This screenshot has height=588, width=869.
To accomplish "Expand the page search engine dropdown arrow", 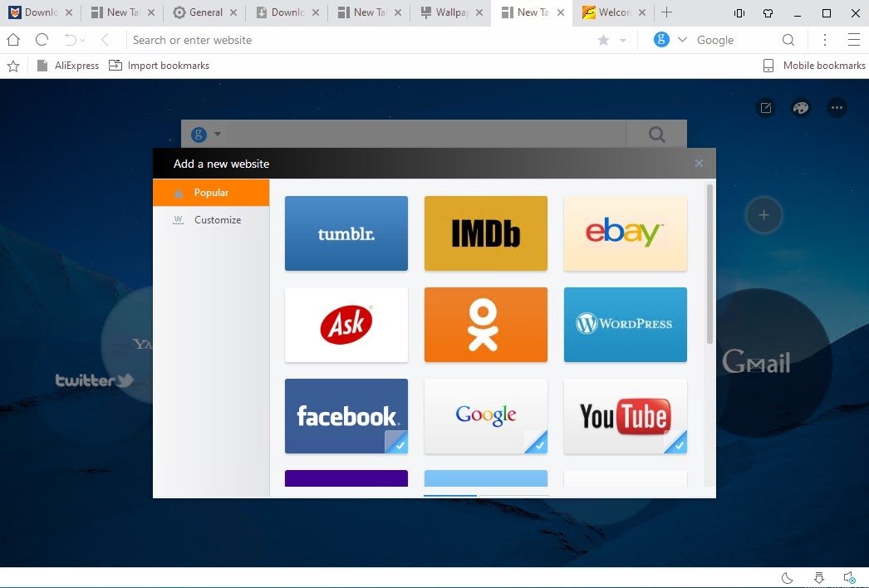I will pos(218,134).
